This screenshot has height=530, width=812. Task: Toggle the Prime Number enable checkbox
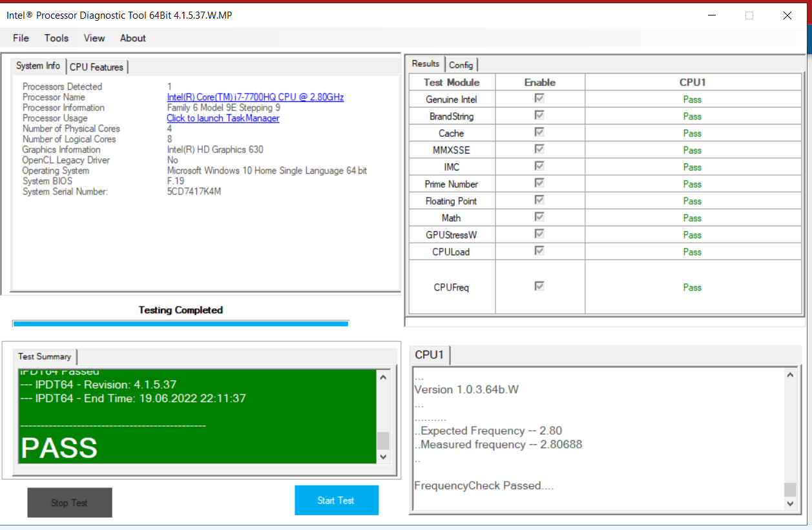539,183
